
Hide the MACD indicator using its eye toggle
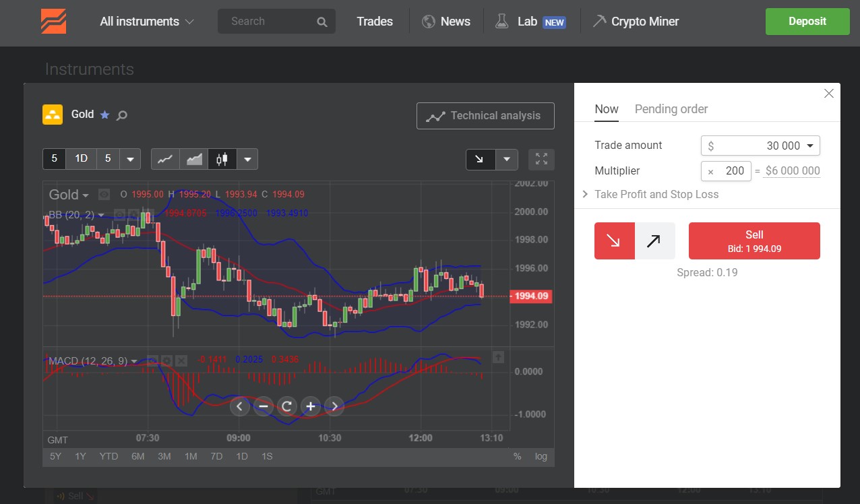coord(152,360)
